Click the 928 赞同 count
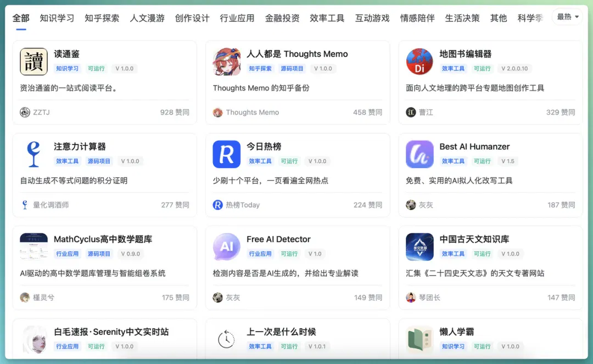The height and width of the screenshot is (364, 593). click(175, 112)
